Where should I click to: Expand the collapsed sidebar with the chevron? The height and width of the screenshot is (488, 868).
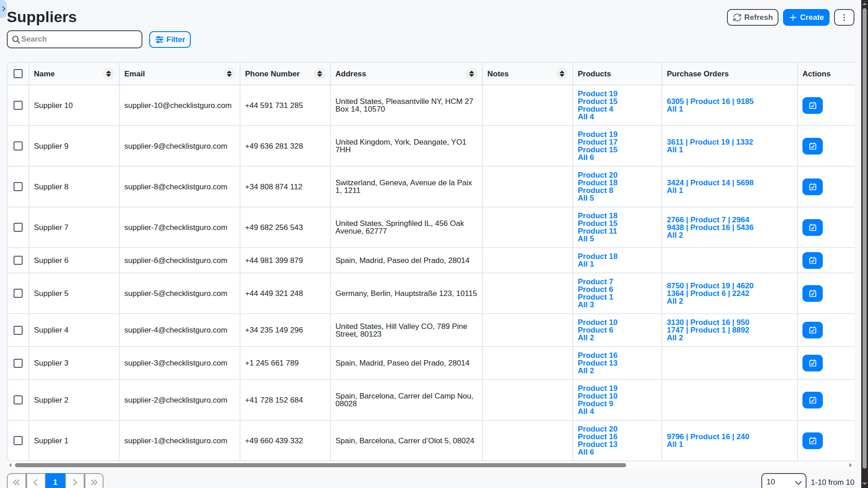coord(4,9)
